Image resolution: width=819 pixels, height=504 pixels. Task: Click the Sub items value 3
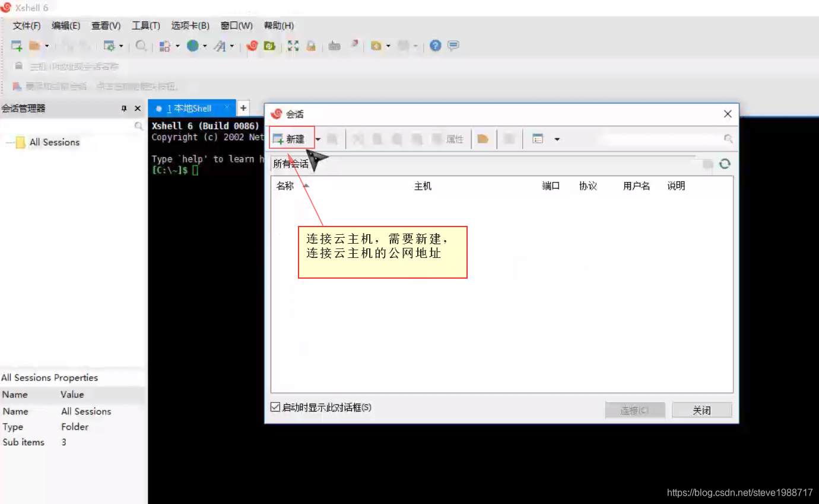pyautogui.click(x=64, y=442)
